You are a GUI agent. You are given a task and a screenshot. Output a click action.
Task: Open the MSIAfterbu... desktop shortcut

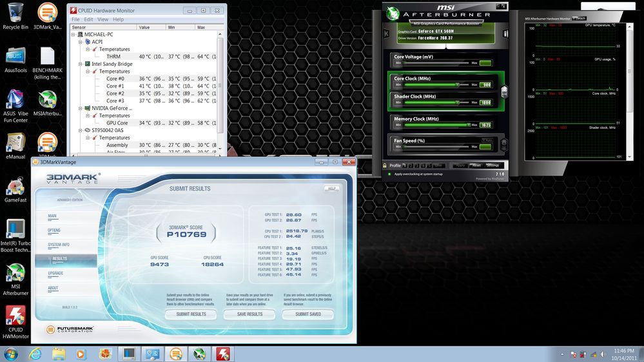click(x=47, y=104)
